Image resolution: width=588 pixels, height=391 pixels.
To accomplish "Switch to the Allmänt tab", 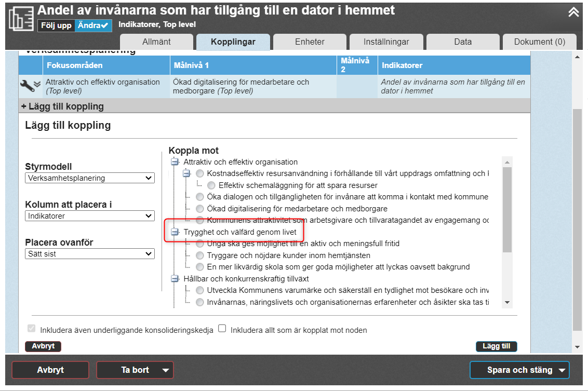I will tap(156, 42).
